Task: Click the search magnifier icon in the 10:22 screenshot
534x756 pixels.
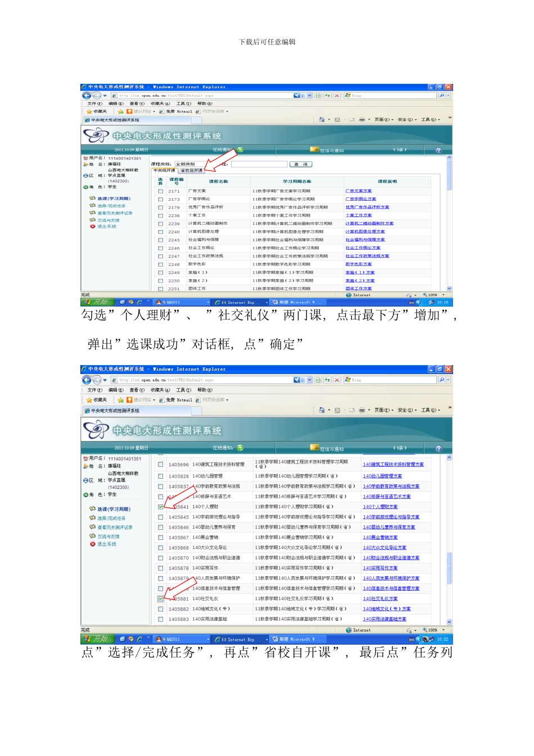Action: [x=442, y=380]
